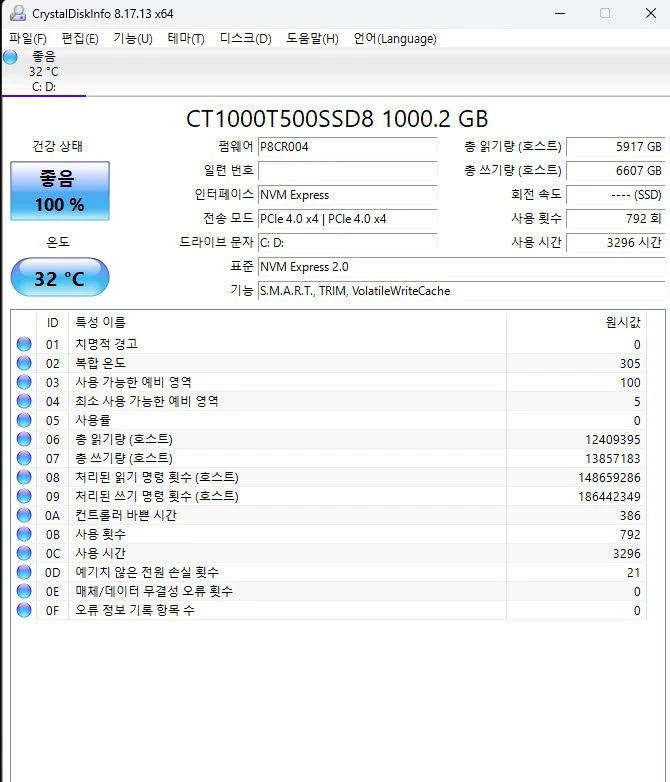Screen dimensions: 670x782
Task: Open the 파일(F) menu
Action: pyautogui.click(x=28, y=38)
